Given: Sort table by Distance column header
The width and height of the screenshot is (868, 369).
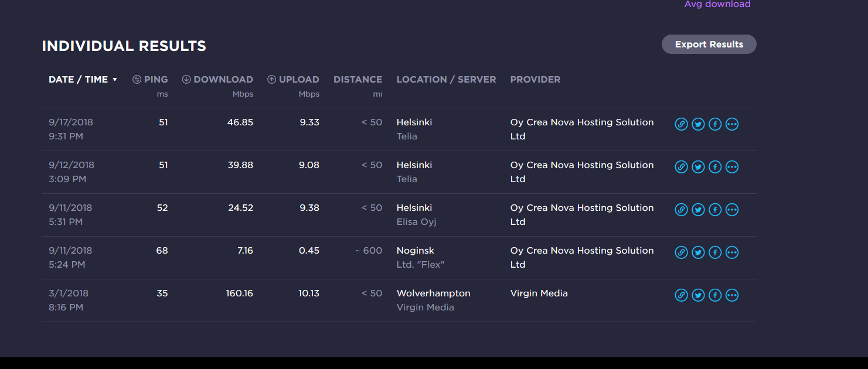Looking at the screenshot, I should point(358,80).
